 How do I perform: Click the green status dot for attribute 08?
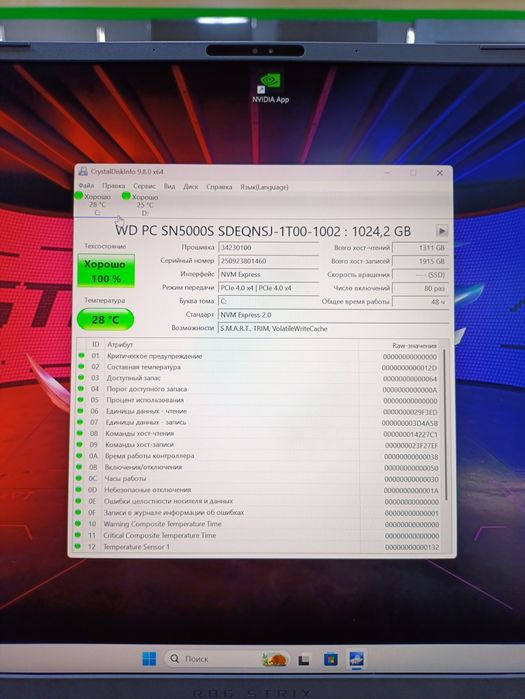point(80,433)
